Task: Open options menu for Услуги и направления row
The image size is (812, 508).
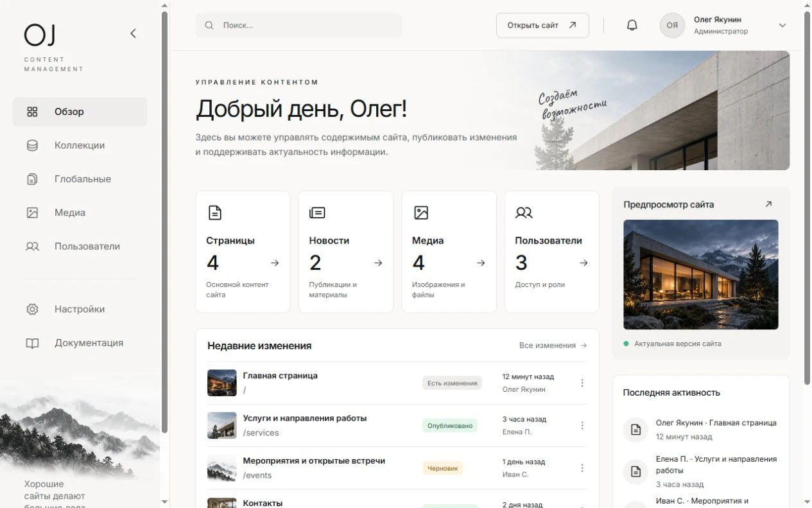Action: pos(582,425)
